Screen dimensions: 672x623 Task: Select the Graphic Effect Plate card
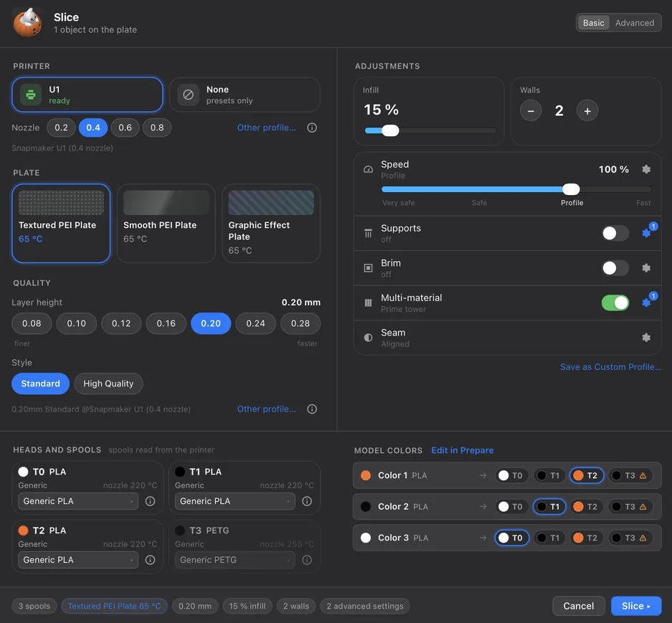click(271, 223)
